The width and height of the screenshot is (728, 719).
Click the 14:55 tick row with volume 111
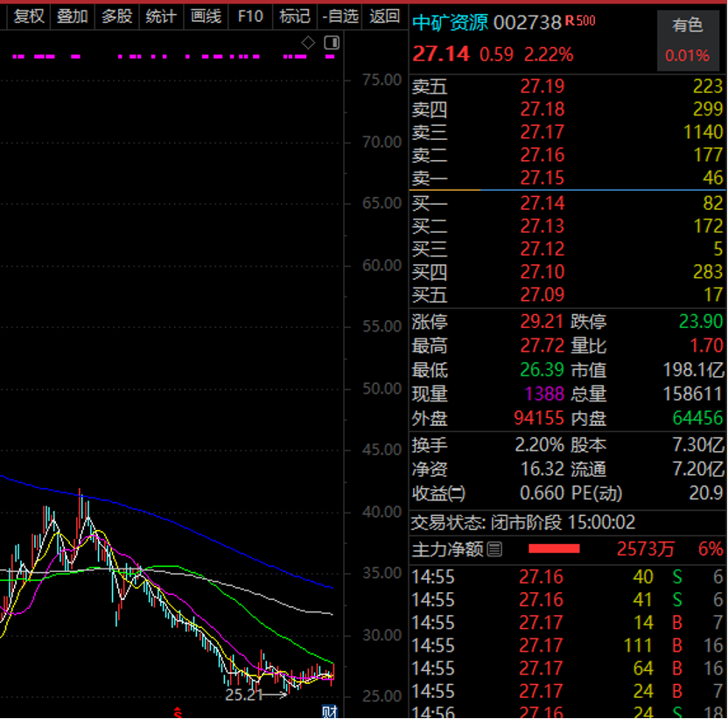[x=567, y=646]
